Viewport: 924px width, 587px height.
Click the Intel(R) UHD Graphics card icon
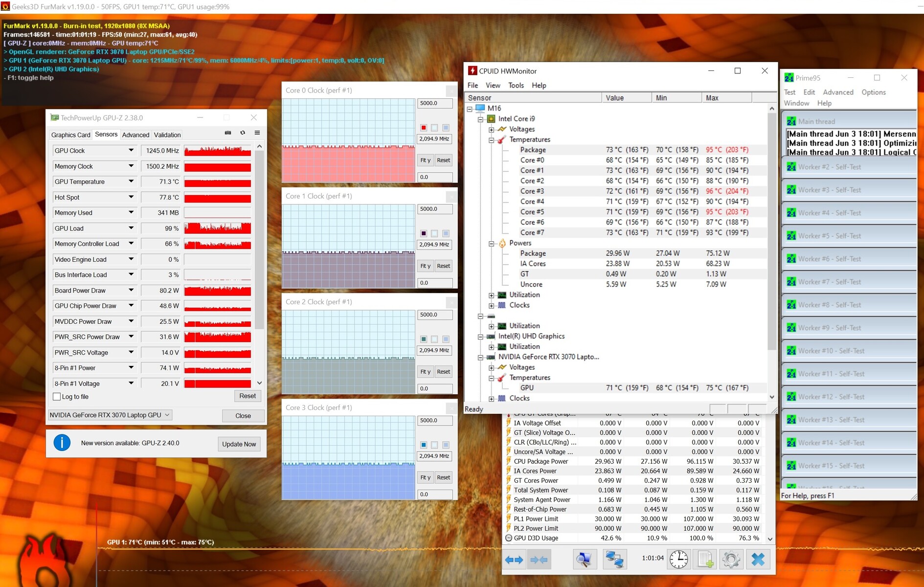point(491,337)
